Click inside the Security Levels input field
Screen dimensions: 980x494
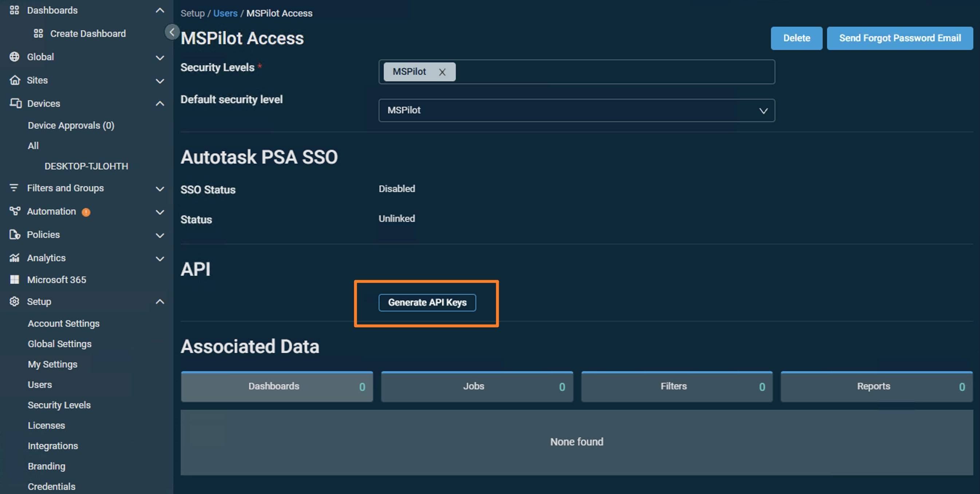point(577,71)
